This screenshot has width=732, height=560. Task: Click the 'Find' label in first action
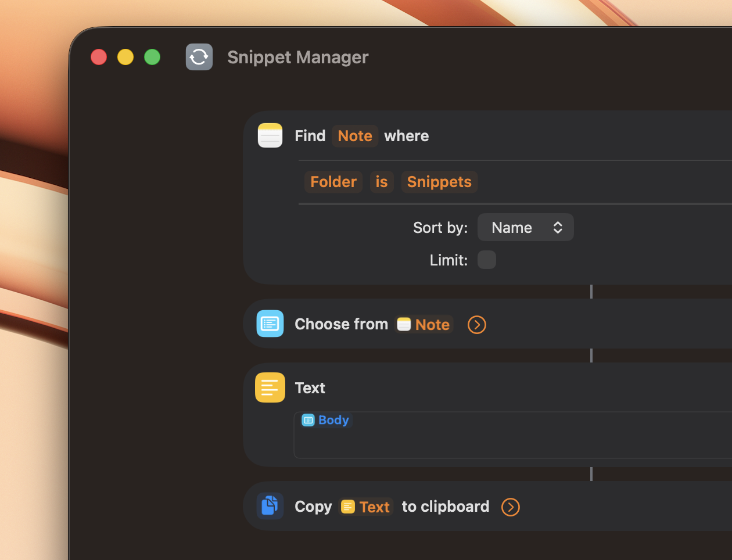click(310, 136)
